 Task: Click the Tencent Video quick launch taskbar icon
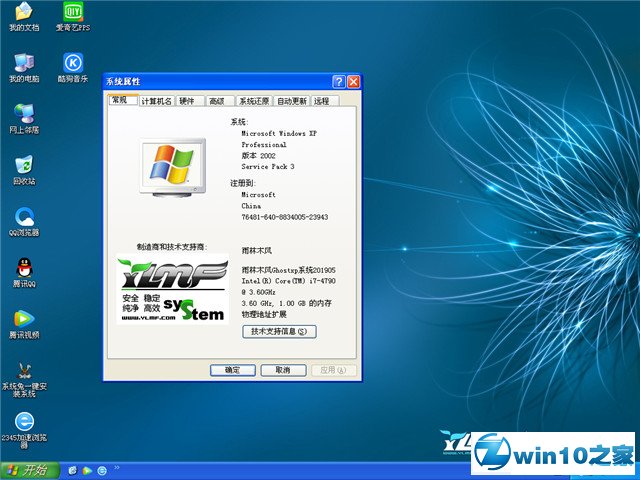pos(87,471)
